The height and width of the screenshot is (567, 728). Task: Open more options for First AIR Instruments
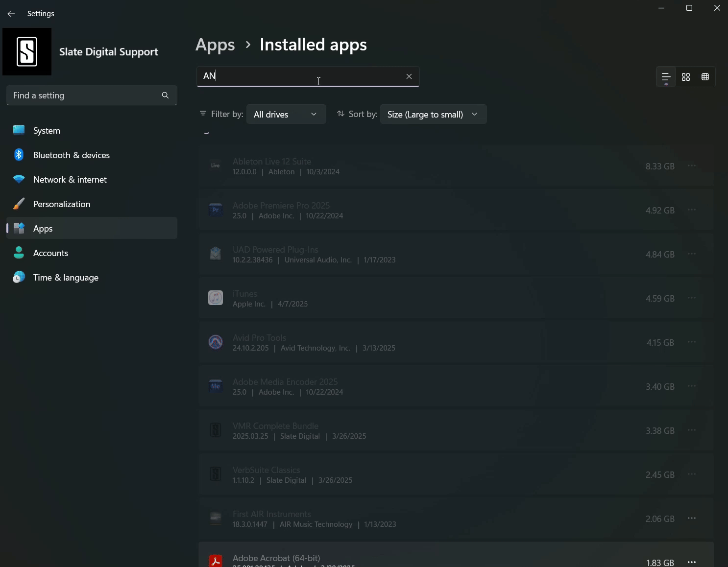coord(692,519)
